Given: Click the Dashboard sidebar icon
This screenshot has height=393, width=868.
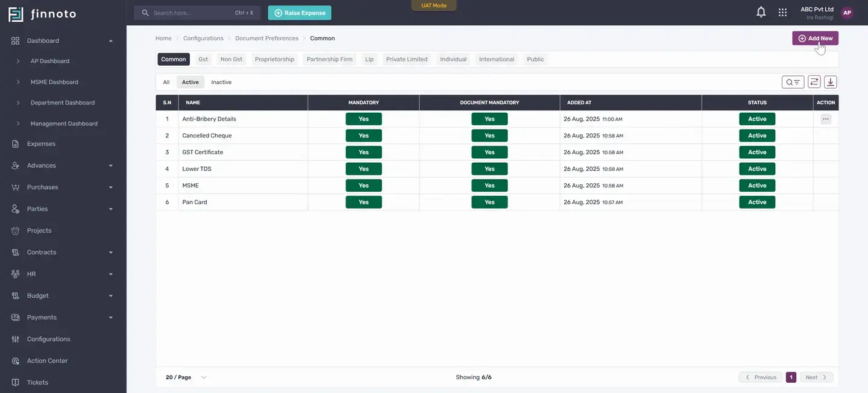Looking at the screenshot, I should (x=16, y=40).
